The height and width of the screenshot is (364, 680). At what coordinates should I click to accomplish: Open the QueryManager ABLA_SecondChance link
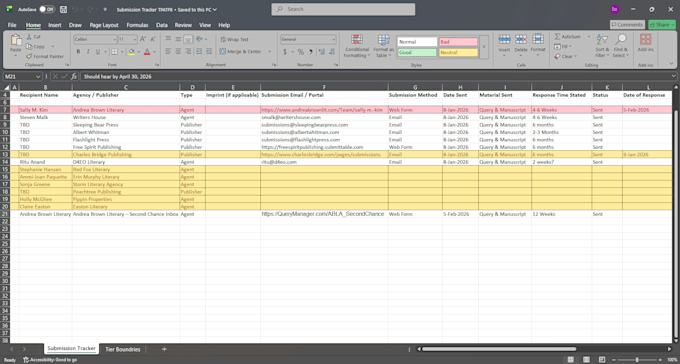(x=323, y=214)
